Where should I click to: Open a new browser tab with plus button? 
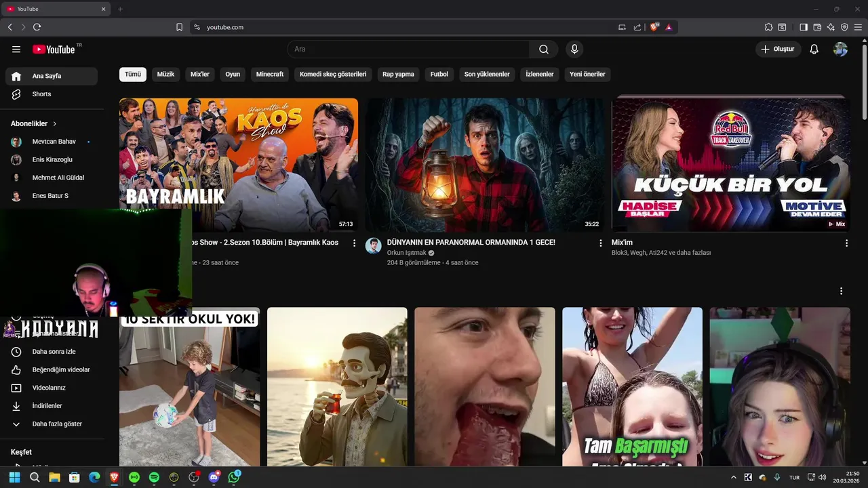coord(120,9)
